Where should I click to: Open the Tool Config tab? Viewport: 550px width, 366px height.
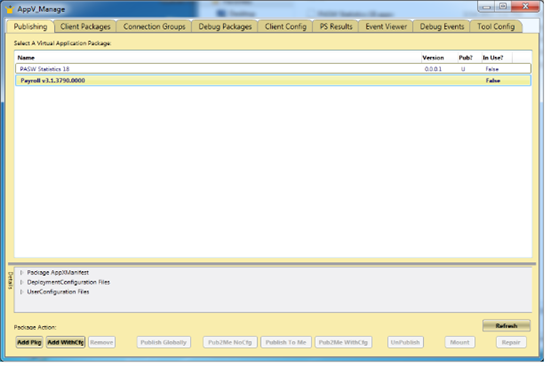496,27
